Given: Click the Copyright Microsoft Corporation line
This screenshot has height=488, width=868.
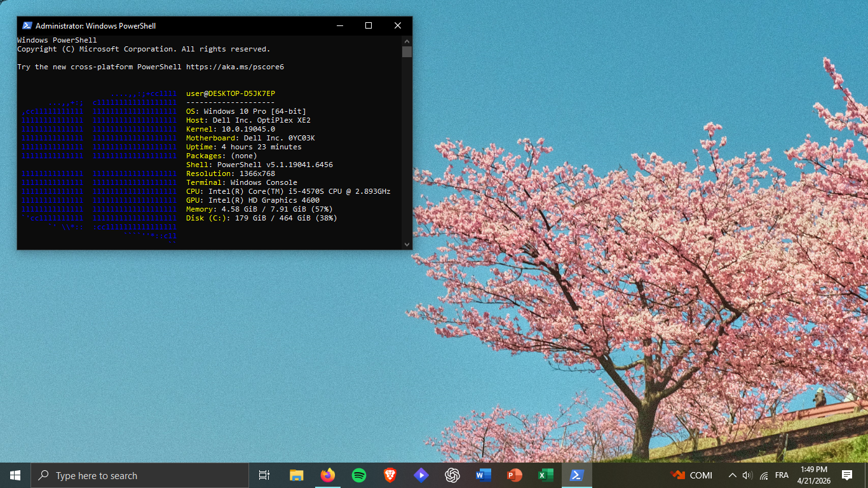Looking at the screenshot, I should [144, 49].
